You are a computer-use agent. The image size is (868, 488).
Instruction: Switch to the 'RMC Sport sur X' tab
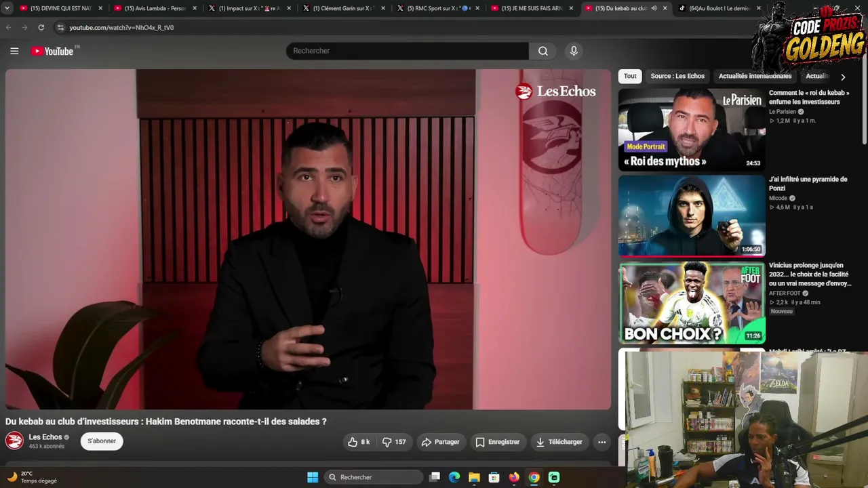tap(437, 8)
